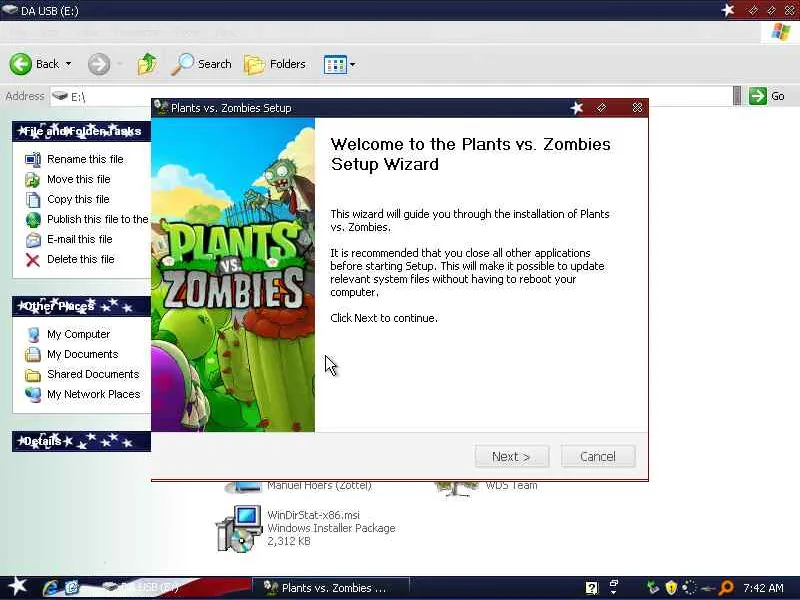This screenshot has height=600, width=800.
Task: Open Shared Documents link
Action: (93, 374)
